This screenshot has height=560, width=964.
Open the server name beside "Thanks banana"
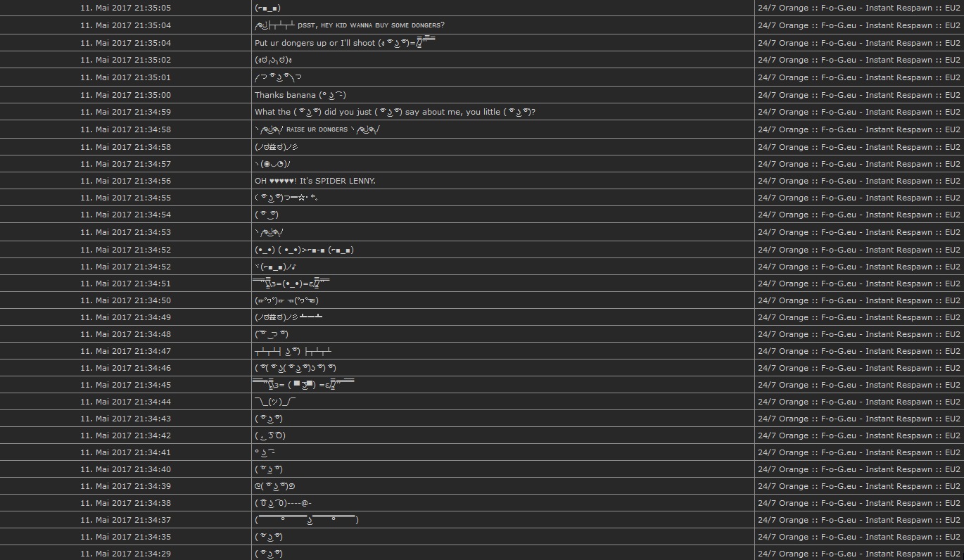pos(858,95)
